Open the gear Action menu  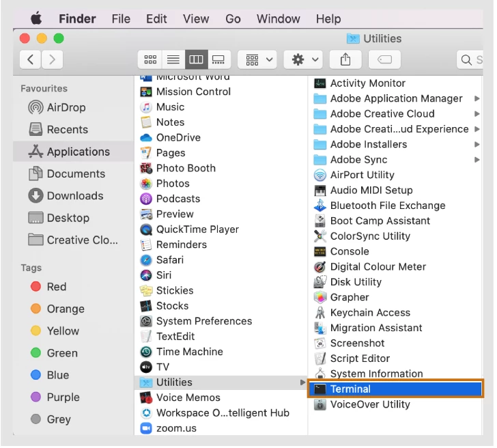(304, 59)
